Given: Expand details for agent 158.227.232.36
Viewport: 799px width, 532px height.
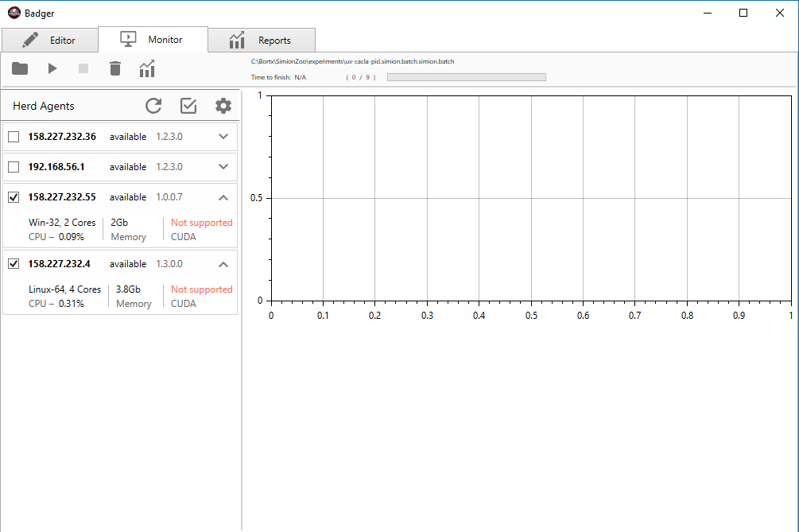Looking at the screenshot, I should (223, 136).
